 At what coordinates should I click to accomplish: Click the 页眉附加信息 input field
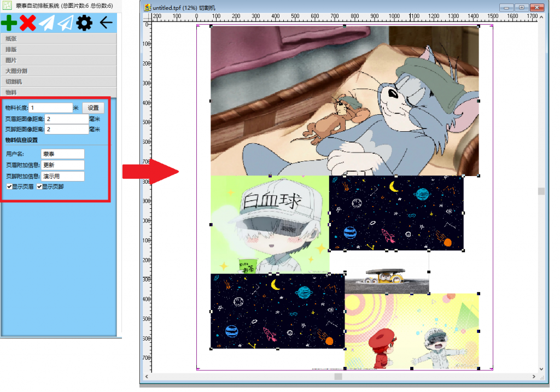pos(63,165)
